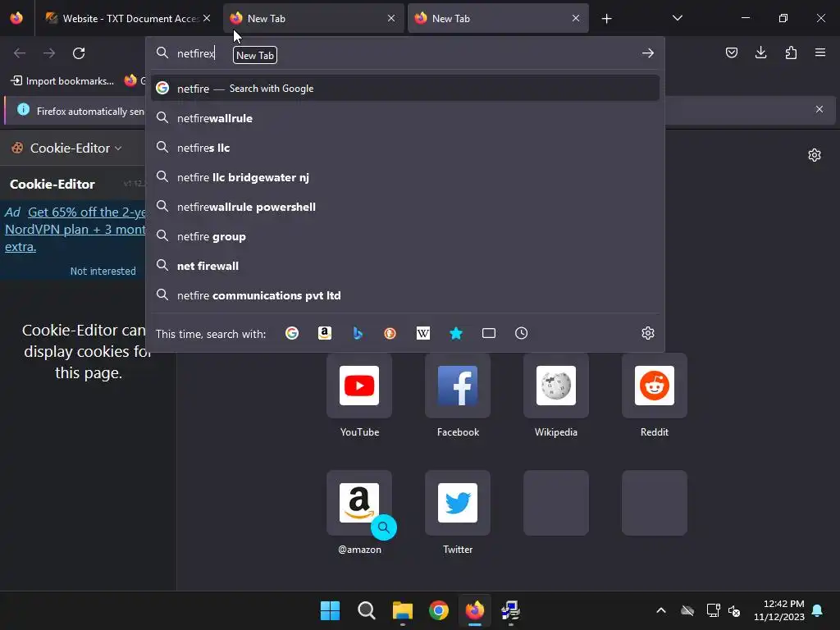Click into the address bar text field
840x630 pixels.
[x=405, y=53]
